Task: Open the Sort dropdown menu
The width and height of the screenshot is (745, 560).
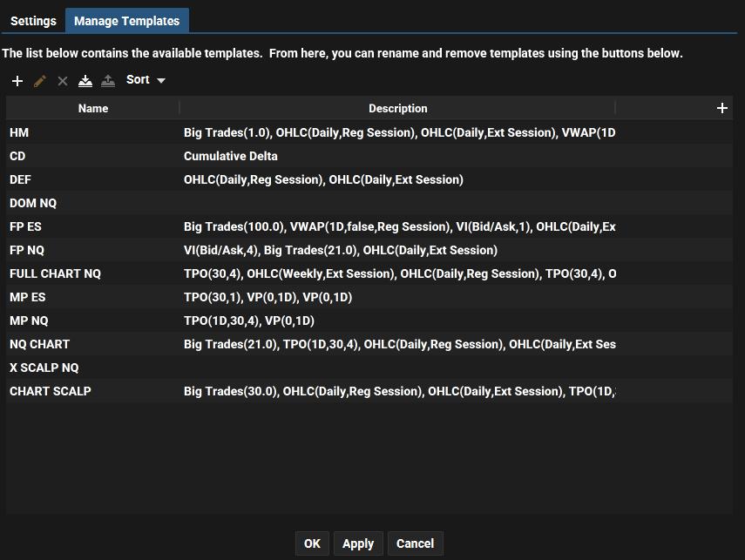Action: coord(146,80)
